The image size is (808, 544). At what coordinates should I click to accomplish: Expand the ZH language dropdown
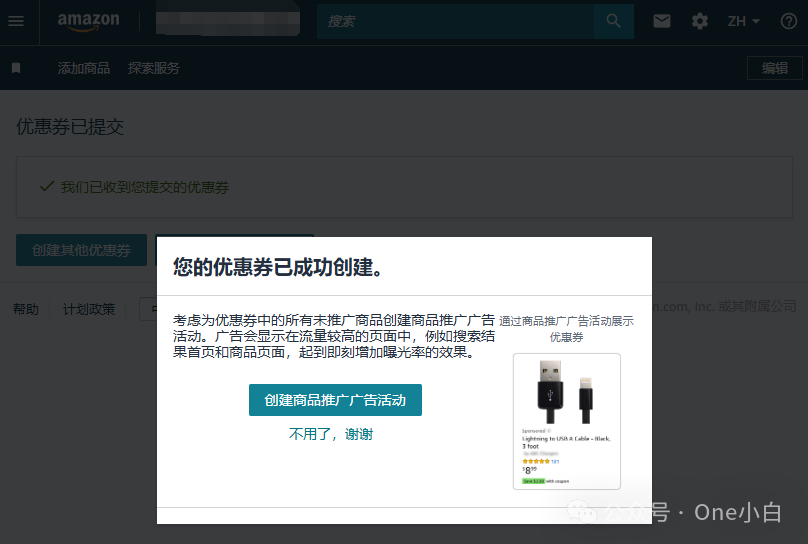[x=743, y=21]
